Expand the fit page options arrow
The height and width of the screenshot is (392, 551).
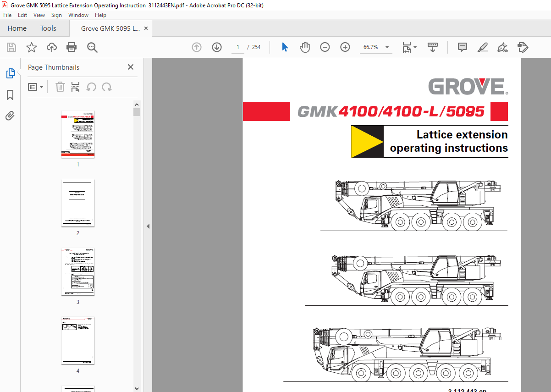(x=415, y=47)
